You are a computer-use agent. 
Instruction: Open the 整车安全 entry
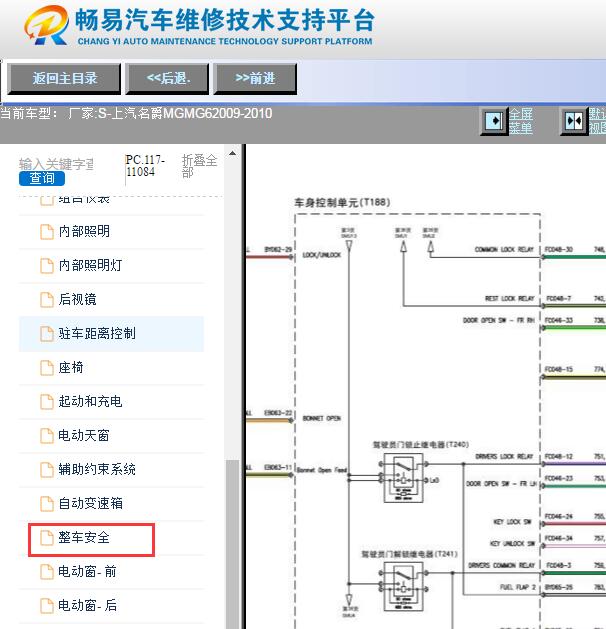click(x=84, y=538)
